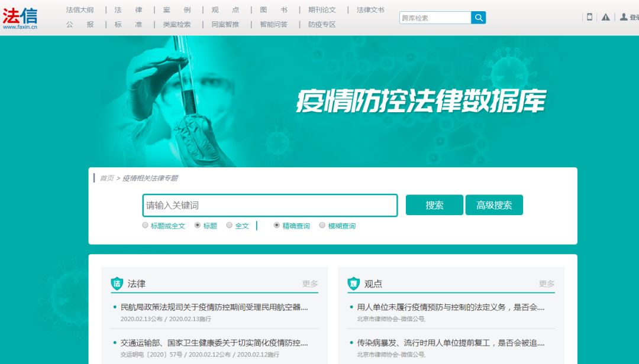Click the warning triangle icon at top right
Image resolution: width=639 pixels, height=364 pixels.
(x=606, y=17)
